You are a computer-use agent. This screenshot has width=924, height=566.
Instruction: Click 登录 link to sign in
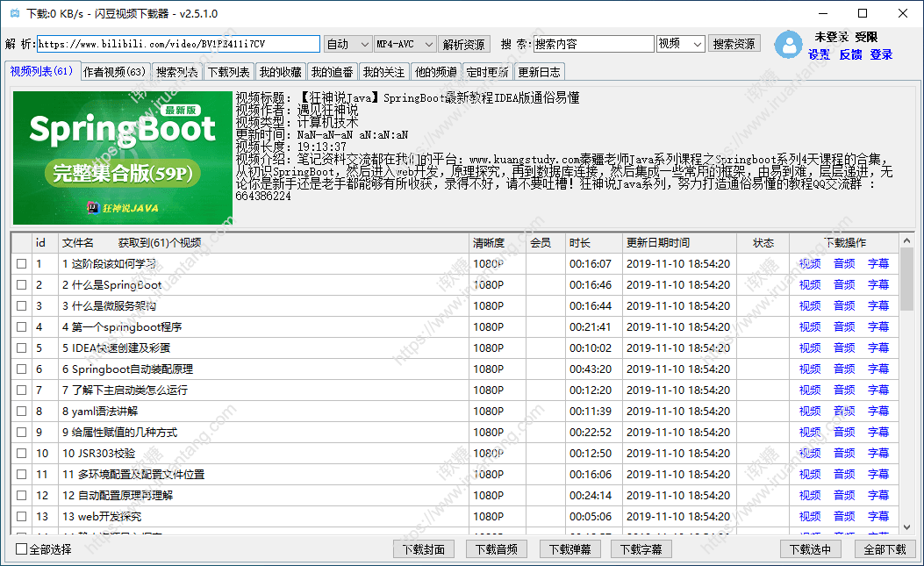pos(881,54)
